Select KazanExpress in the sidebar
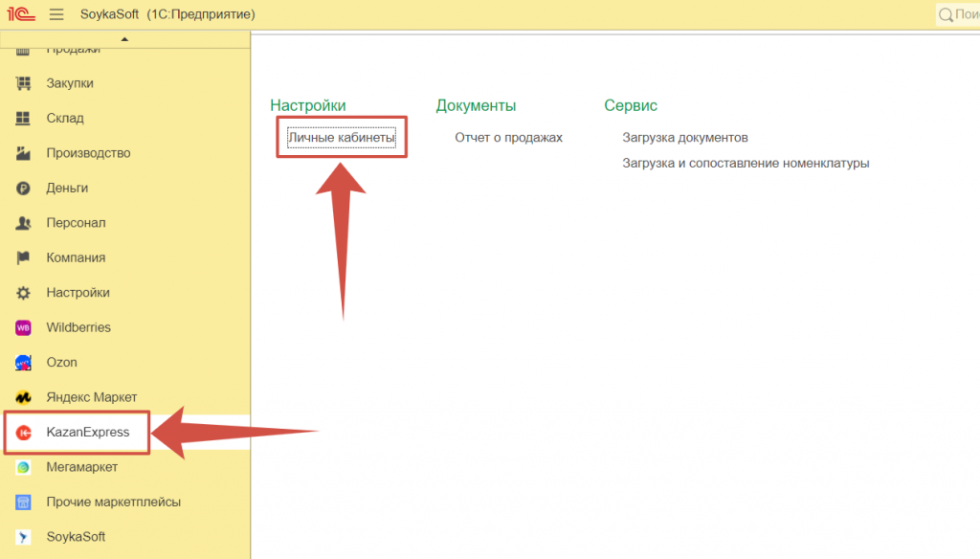The image size is (980, 559). pyautogui.click(x=87, y=433)
